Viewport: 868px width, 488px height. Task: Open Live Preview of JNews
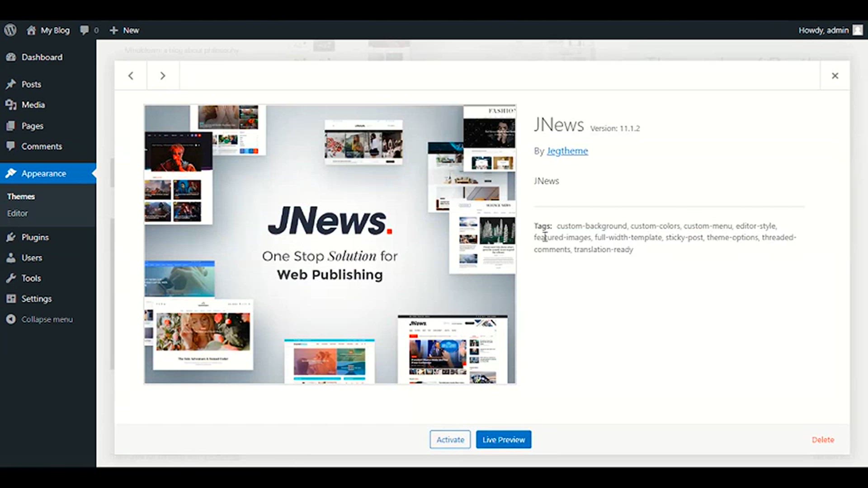pos(503,439)
